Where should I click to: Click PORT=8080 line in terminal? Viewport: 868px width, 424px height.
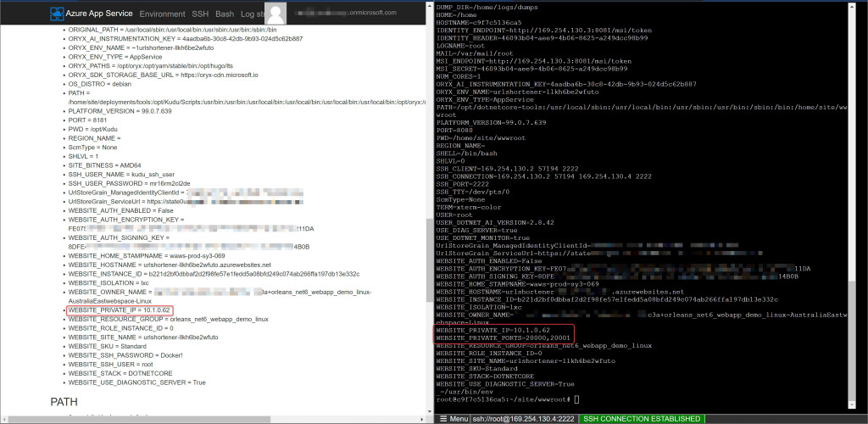point(454,130)
